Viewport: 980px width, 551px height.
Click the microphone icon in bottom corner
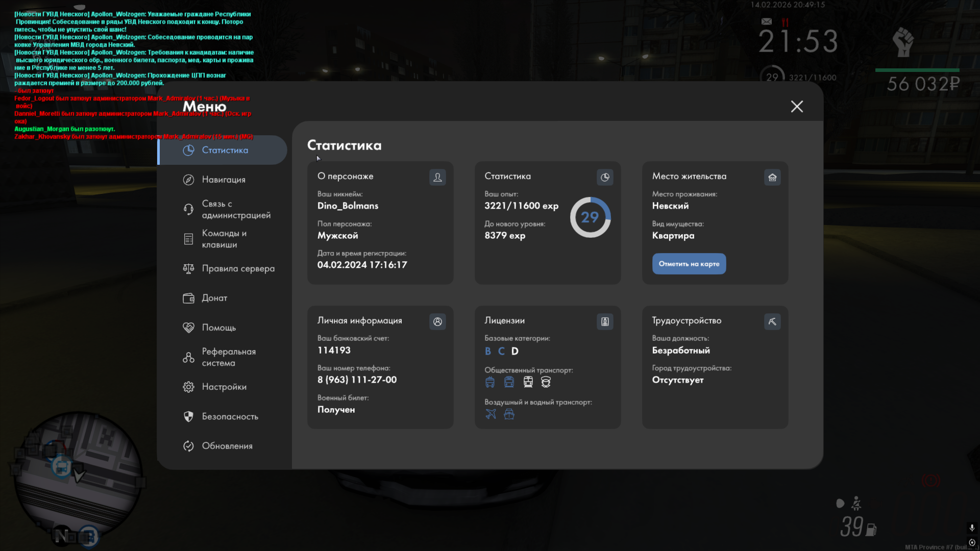point(972,528)
